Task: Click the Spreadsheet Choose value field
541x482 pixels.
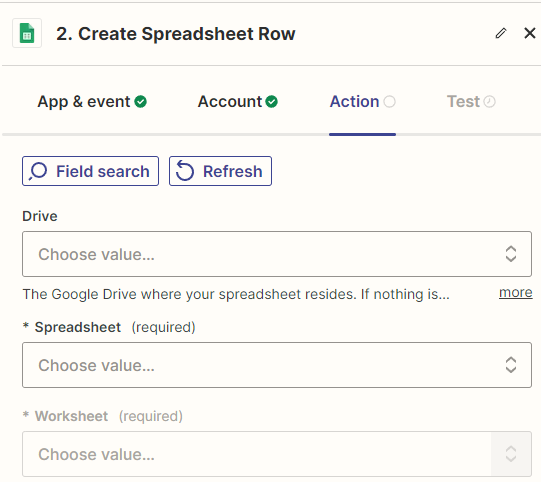Action: [277, 365]
